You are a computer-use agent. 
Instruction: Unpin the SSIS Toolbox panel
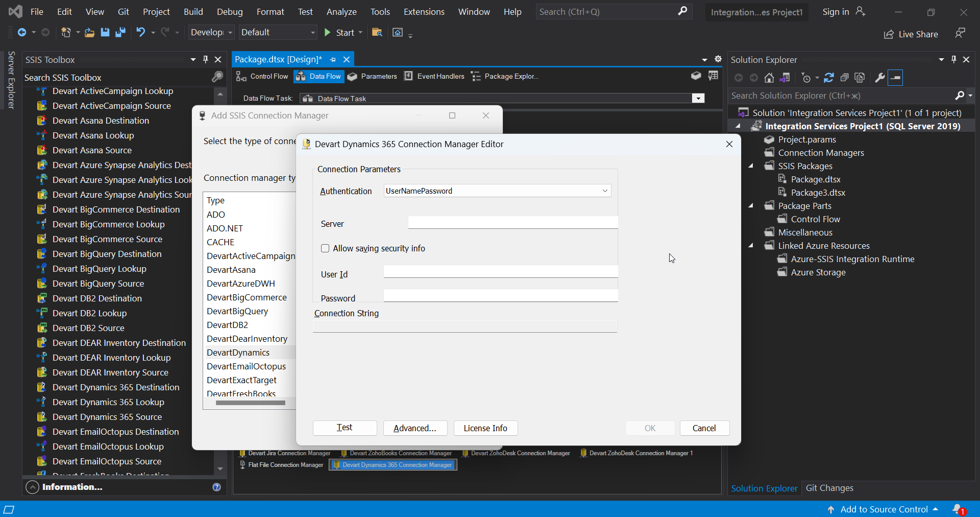tap(206, 59)
